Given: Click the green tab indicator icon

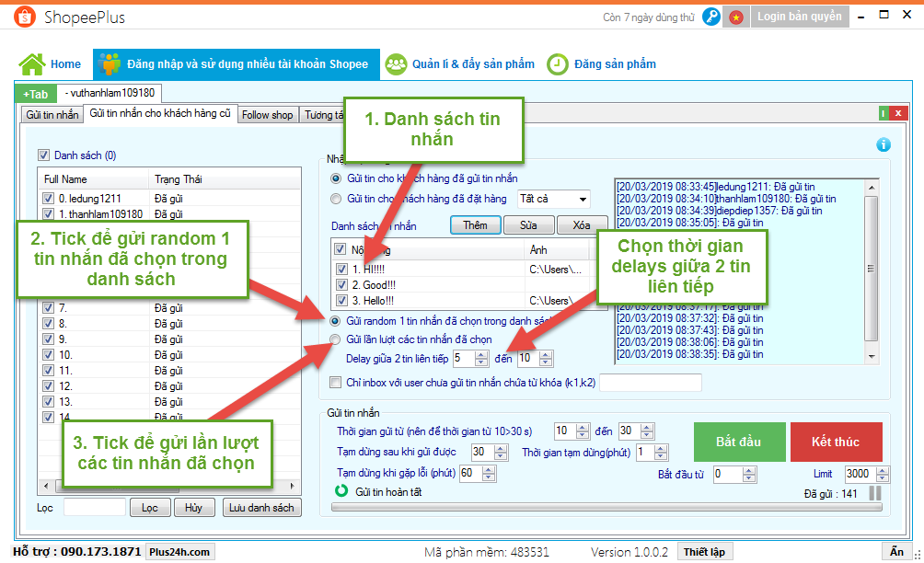Looking at the screenshot, I should (884, 113).
